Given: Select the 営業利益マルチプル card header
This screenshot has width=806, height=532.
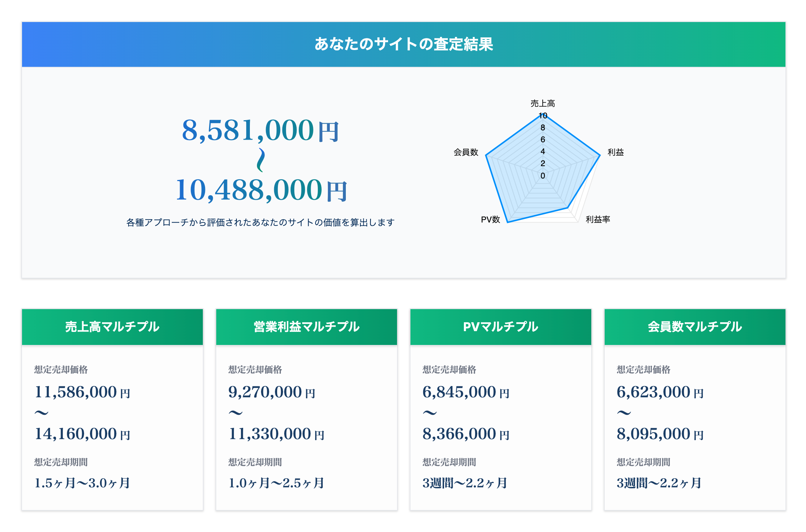Looking at the screenshot, I should click(306, 327).
